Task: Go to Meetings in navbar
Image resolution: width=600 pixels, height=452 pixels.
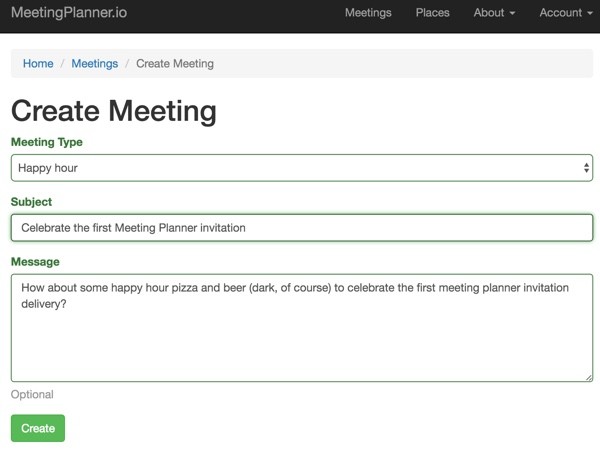Action: tap(368, 13)
